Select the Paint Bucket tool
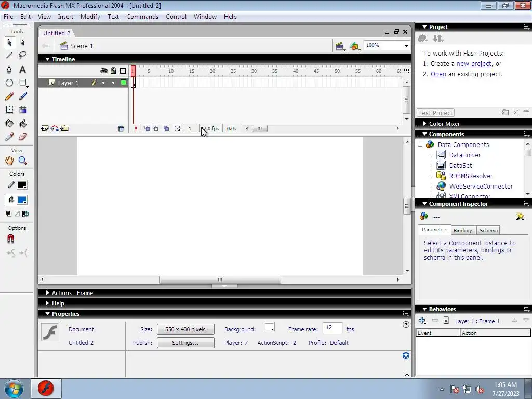The width and height of the screenshot is (532, 399). 22,123
